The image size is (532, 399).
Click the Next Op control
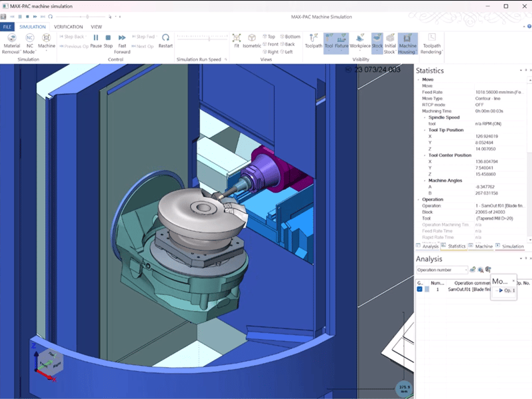(x=143, y=47)
